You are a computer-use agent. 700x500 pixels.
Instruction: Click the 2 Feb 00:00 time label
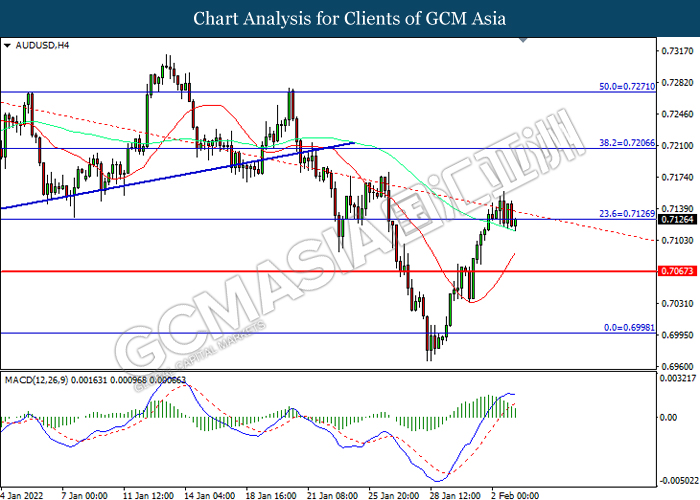click(x=515, y=496)
